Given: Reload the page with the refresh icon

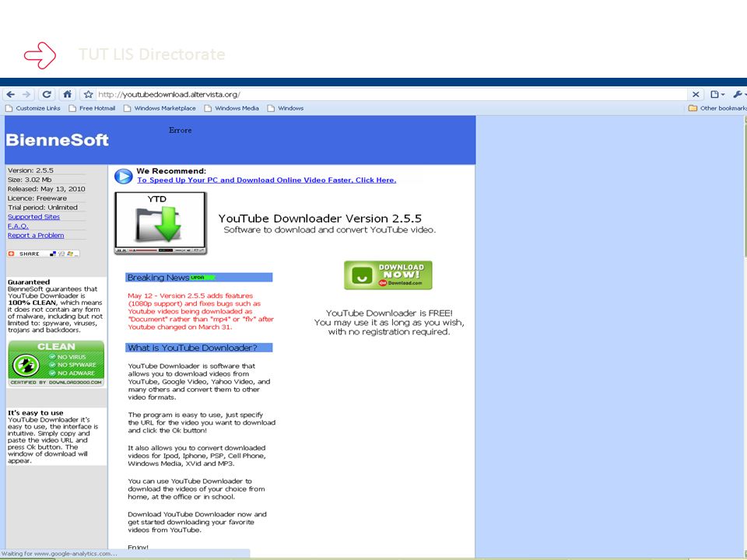Looking at the screenshot, I should (x=46, y=94).
